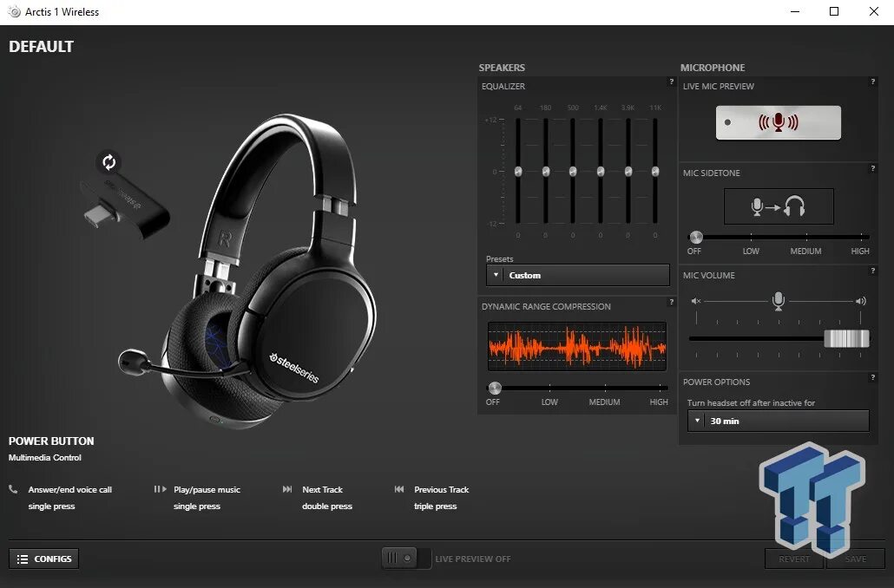Open the headset inactivity timeout 30 min dropdown
Screen dimensions: 894x588
coord(779,421)
